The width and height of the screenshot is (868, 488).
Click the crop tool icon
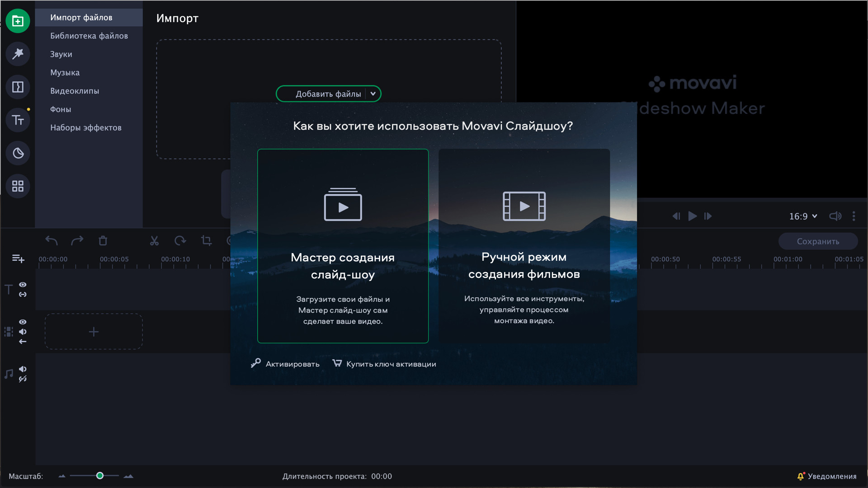(x=206, y=241)
